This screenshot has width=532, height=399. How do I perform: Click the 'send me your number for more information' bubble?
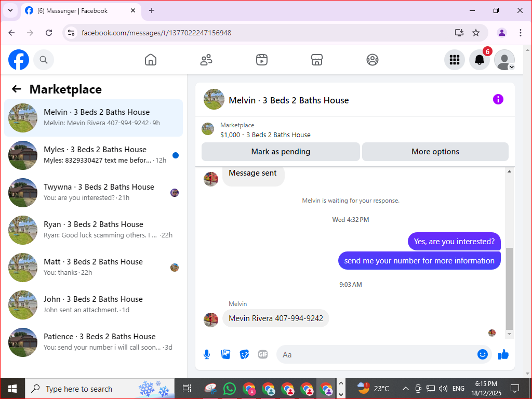click(x=419, y=261)
